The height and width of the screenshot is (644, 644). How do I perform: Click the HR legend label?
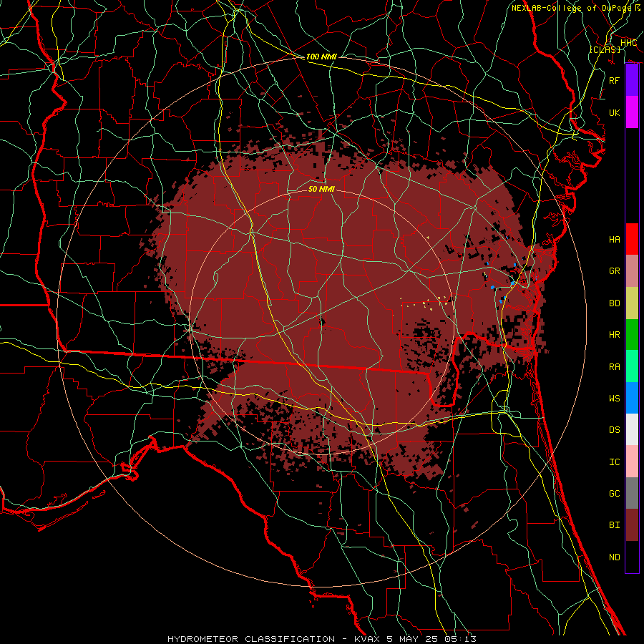(615, 335)
